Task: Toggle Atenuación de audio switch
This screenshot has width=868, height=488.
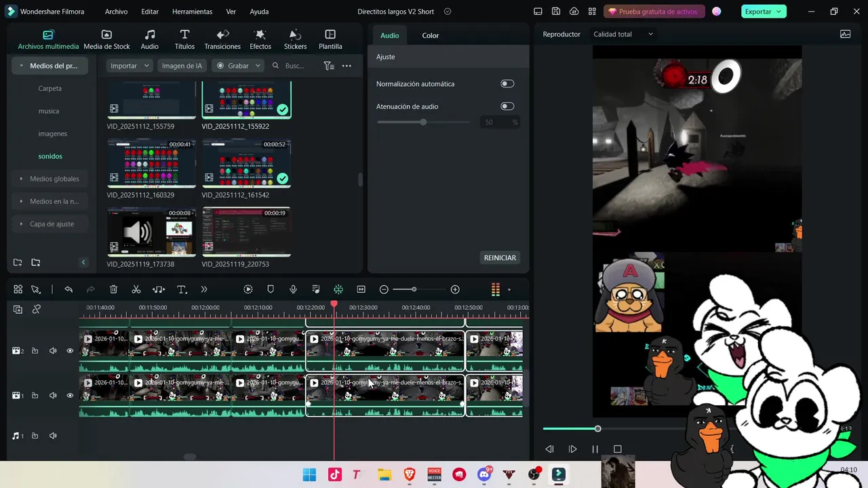Action: (507, 106)
